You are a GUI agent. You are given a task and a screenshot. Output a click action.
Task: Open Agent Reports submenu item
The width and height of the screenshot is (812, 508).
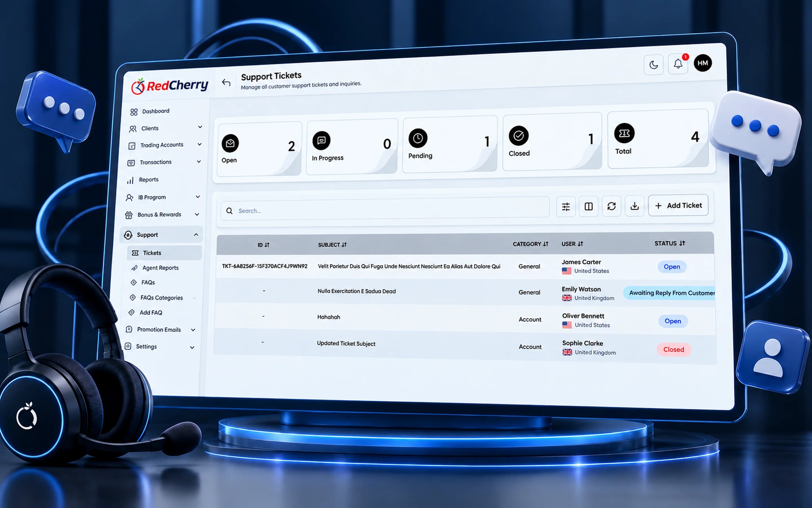(x=155, y=268)
